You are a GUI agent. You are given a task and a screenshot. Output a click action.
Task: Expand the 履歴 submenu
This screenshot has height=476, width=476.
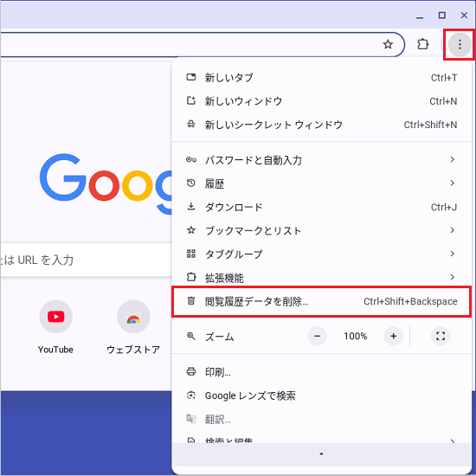pyautogui.click(x=321, y=183)
